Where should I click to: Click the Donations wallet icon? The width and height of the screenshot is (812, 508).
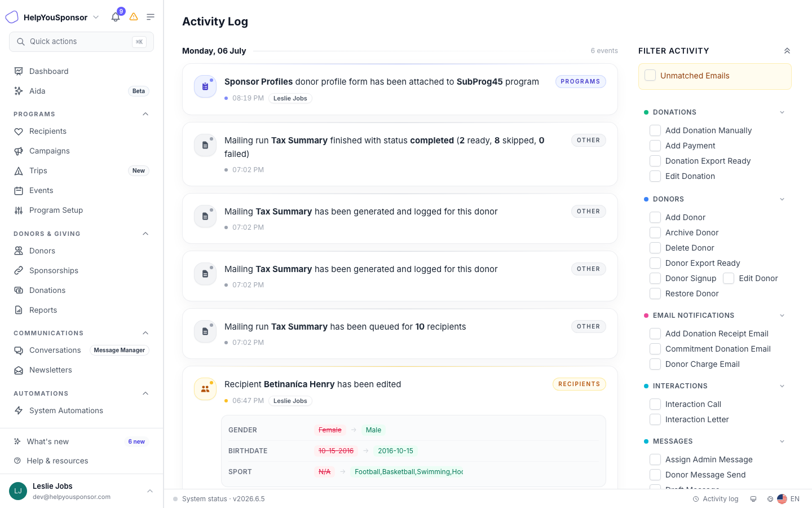(x=19, y=290)
